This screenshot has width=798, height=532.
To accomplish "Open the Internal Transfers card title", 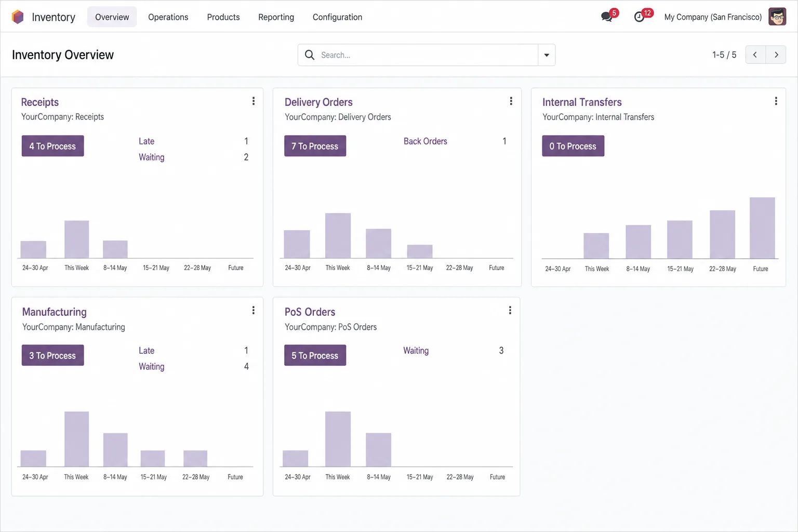I will point(582,102).
